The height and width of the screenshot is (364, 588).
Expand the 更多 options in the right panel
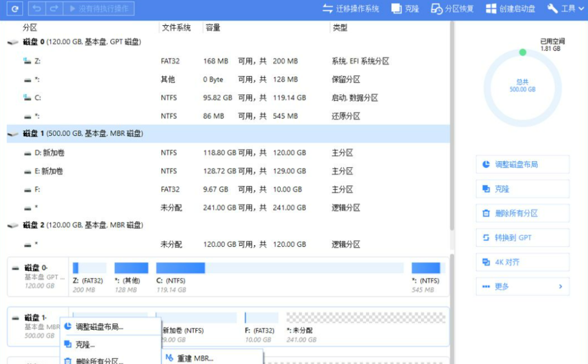522,286
